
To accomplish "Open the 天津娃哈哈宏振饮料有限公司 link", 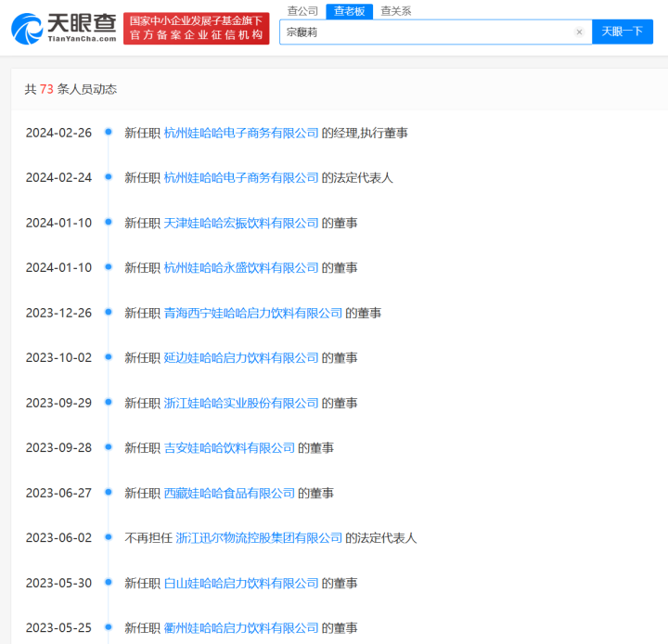I will tap(241, 223).
